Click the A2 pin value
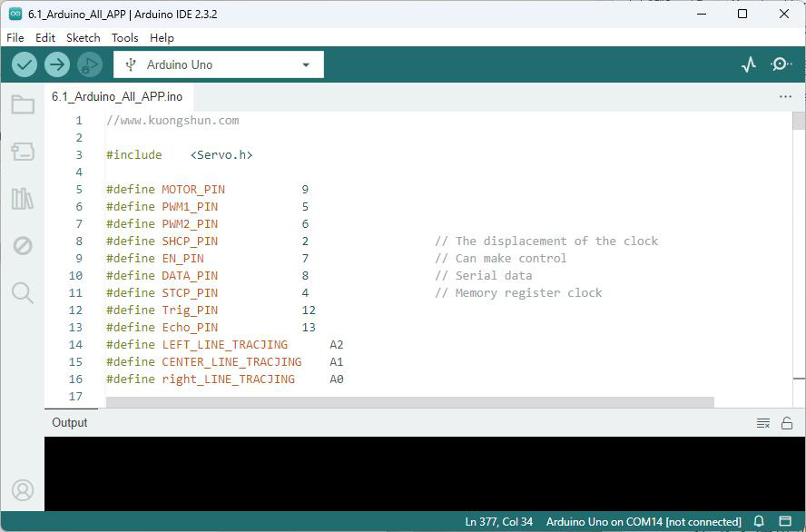 336,344
